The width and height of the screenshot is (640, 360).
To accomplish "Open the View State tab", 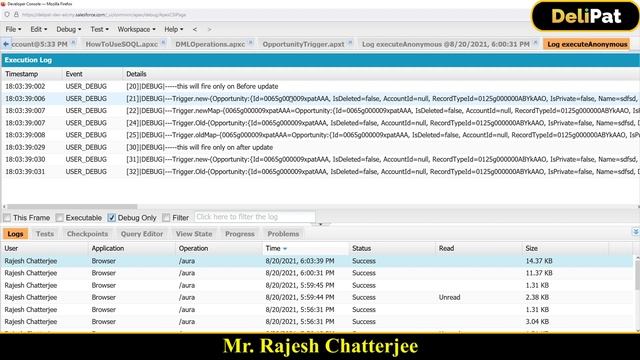I will 194,234.
